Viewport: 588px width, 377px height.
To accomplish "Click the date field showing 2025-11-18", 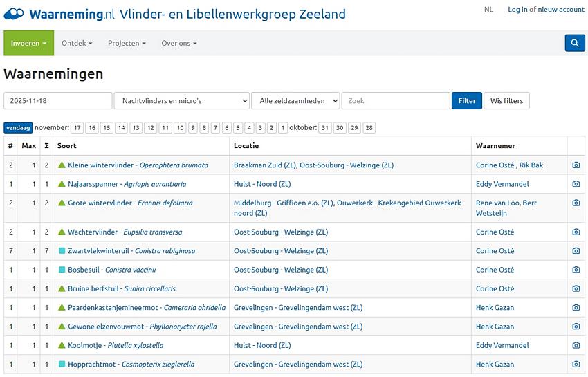I will 57,100.
